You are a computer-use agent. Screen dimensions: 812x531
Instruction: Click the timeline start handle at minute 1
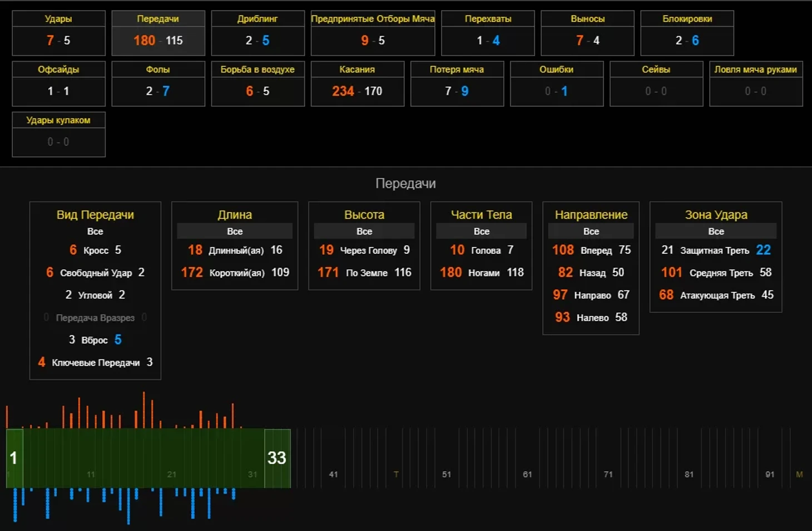click(x=14, y=458)
